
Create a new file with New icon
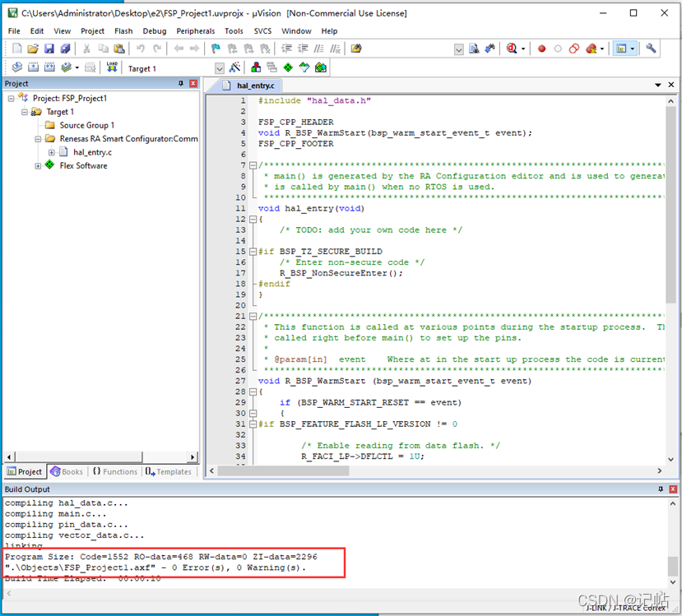click(x=17, y=49)
